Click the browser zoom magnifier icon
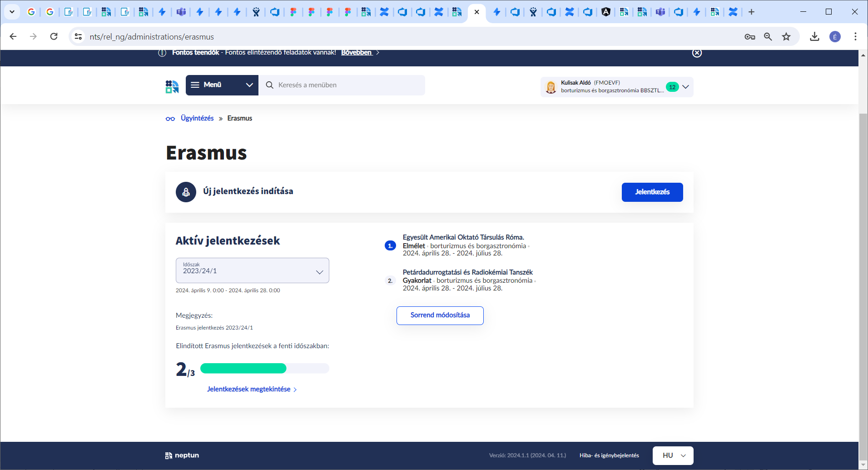 pos(768,37)
